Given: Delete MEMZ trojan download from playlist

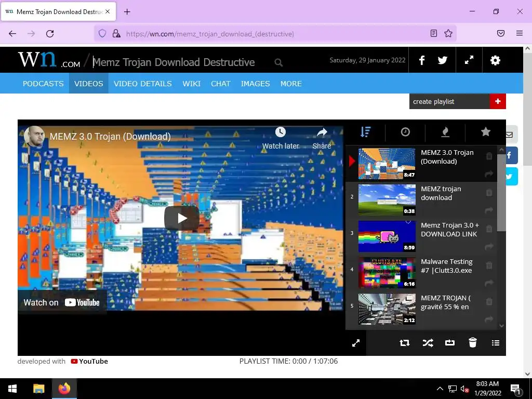Looking at the screenshot, I should point(489,192).
